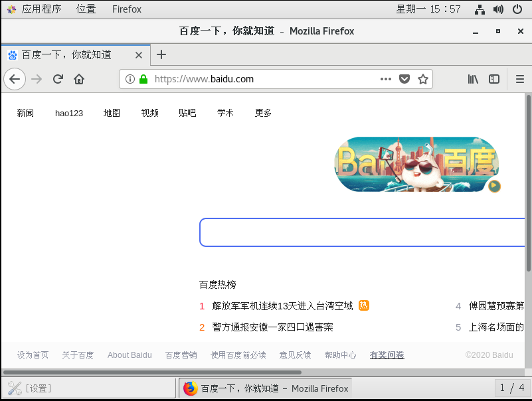Bookmark this page with star icon
The image size is (532, 401).
pyautogui.click(x=423, y=79)
